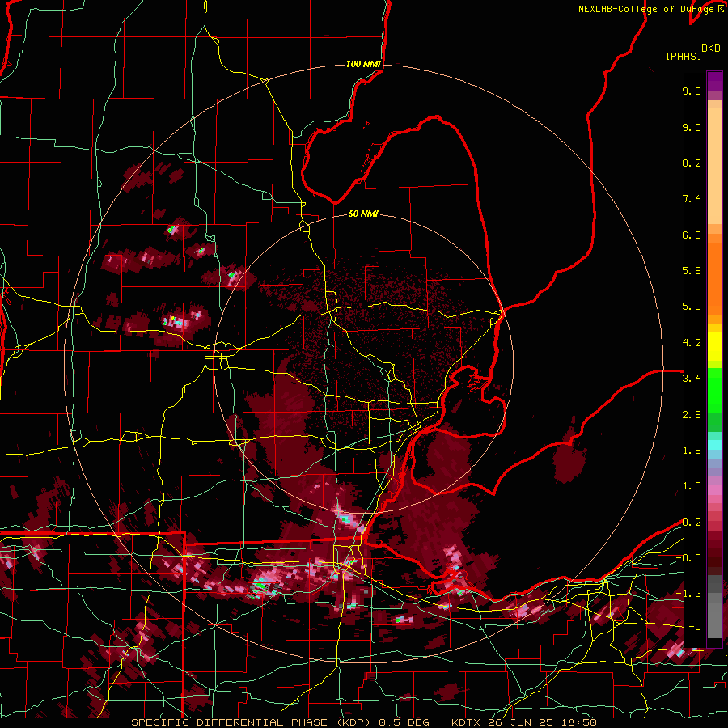
Task: Click the 100 NMI range ring label
Action: point(363,64)
